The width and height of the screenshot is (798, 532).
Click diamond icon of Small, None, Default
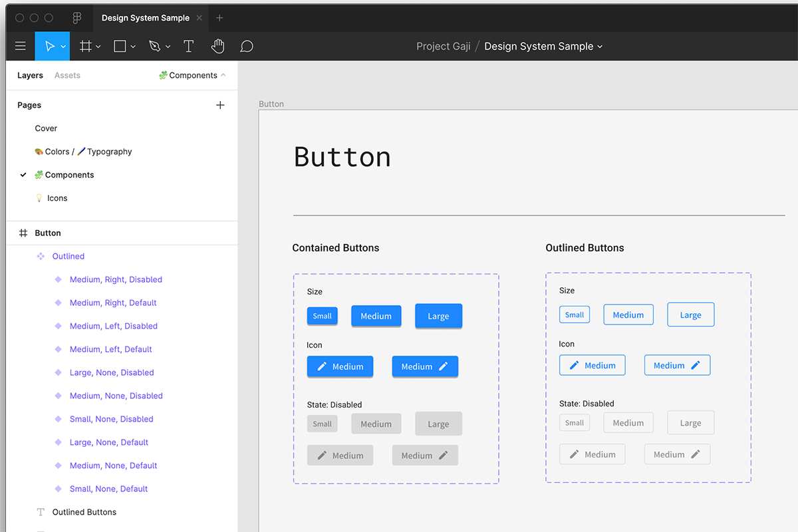(58, 489)
